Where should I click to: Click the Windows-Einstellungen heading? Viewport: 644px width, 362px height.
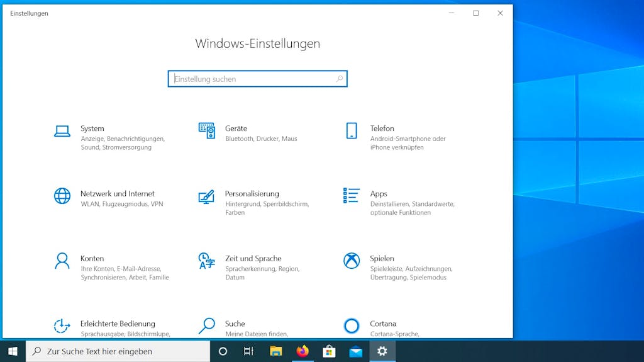[257, 43]
